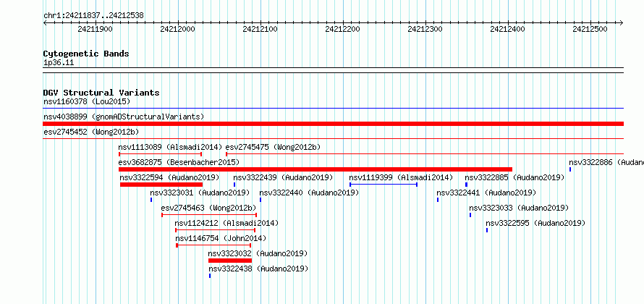644x304 pixels.
Task: Open nsv4038899 (gnomADStructuralVariants) label
Action: coord(124,117)
